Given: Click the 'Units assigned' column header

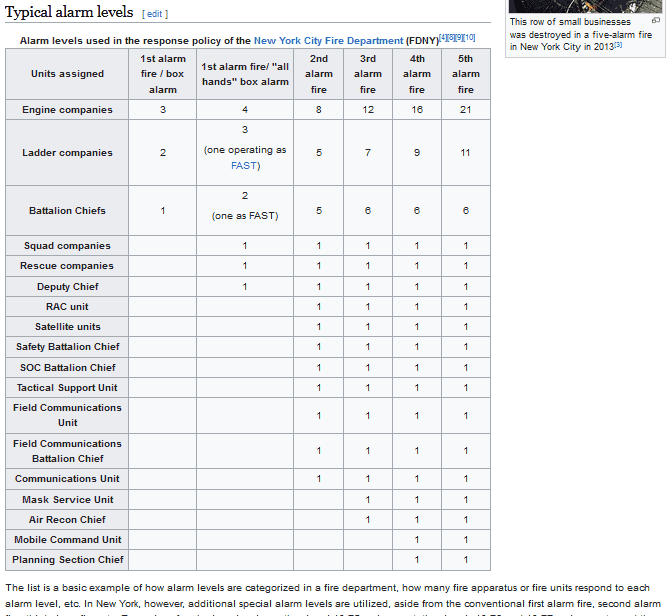Looking at the screenshot, I should [67, 74].
